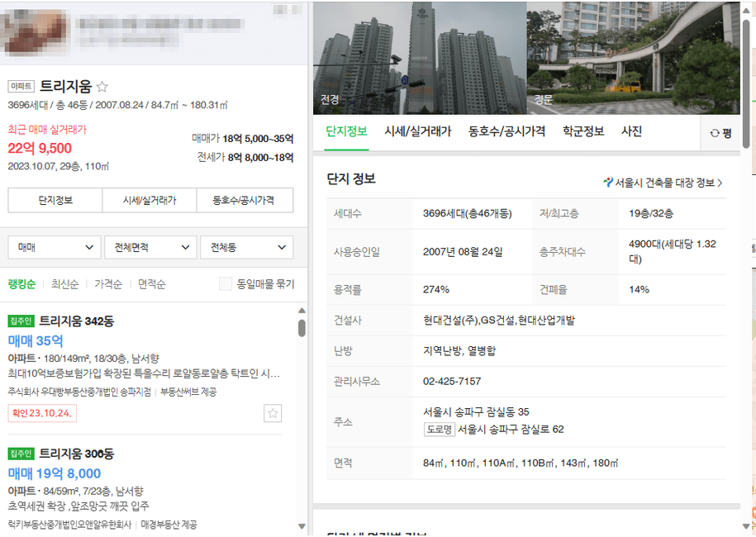Click the complex info scrollbar's up arrow
The height and width of the screenshot is (537, 756).
(x=746, y=10)
